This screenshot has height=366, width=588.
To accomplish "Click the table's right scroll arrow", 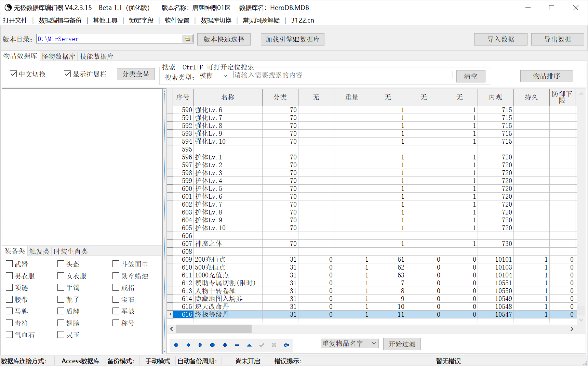I will pos(572,329).
